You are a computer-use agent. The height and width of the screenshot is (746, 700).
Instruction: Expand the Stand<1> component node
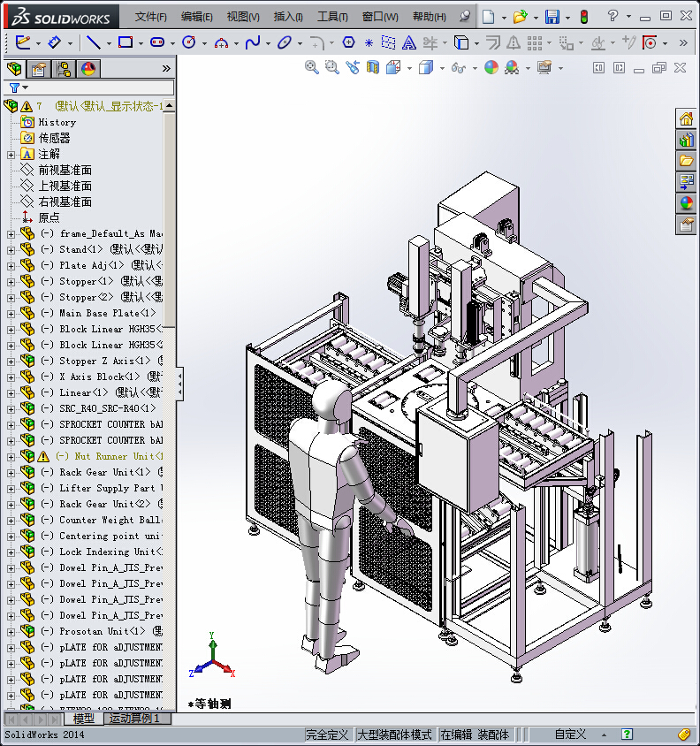pos(11,250)
